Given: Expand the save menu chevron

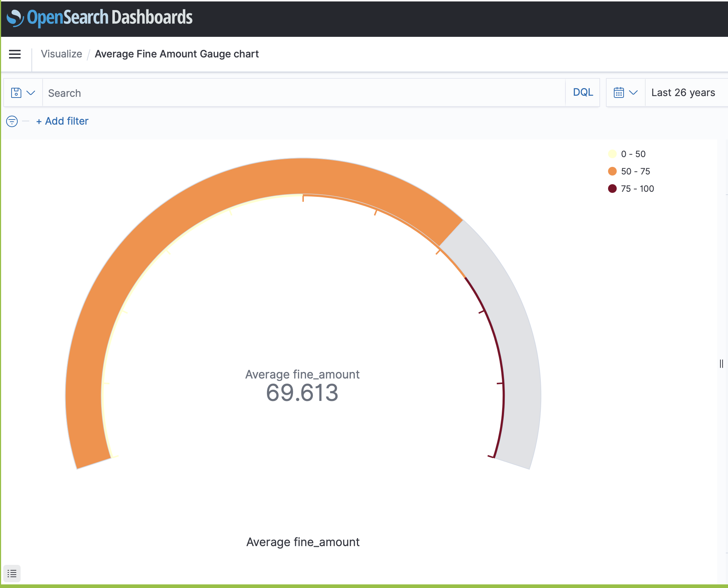Looking at the screenshot, I should (31, 92).
